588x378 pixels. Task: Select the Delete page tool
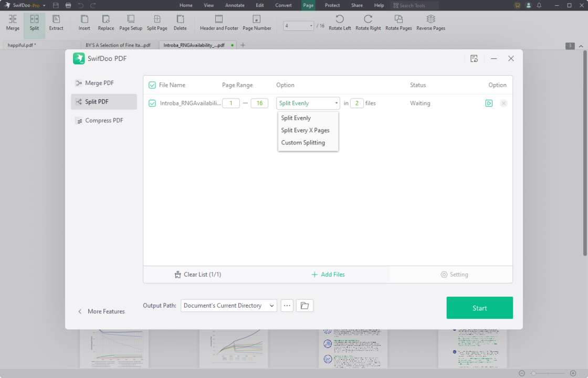tap(180, 23)
